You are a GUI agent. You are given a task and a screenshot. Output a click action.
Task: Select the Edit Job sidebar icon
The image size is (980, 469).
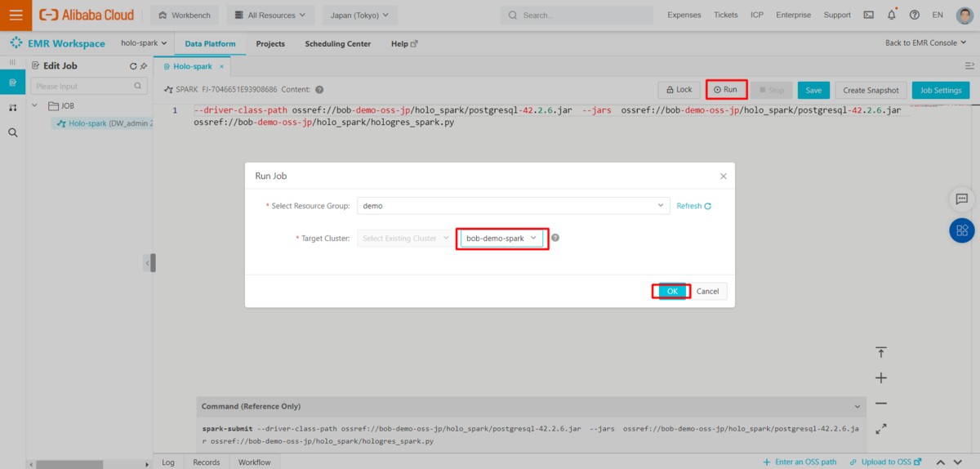[12, 83]
